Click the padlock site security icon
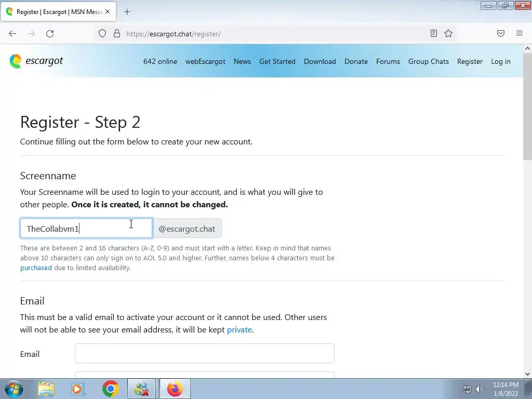Image resolution: width=532 pixels, height=399 pixels. click(117, 34)
